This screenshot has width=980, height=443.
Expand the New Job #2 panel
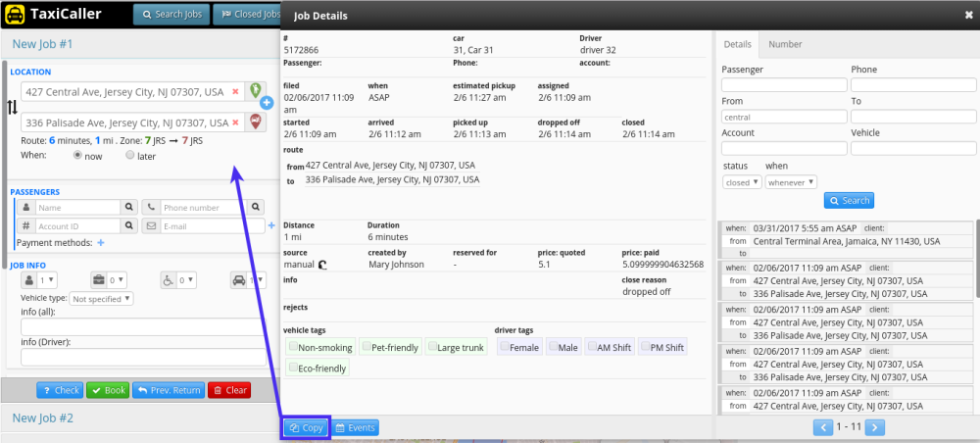(x=140, y=418)
